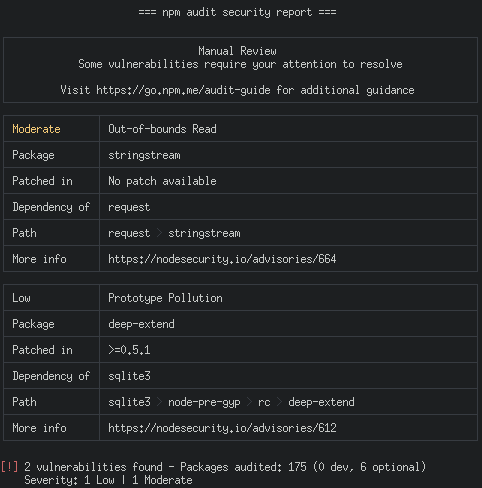Click the >=0.5.1 patched version

point(129,350)
